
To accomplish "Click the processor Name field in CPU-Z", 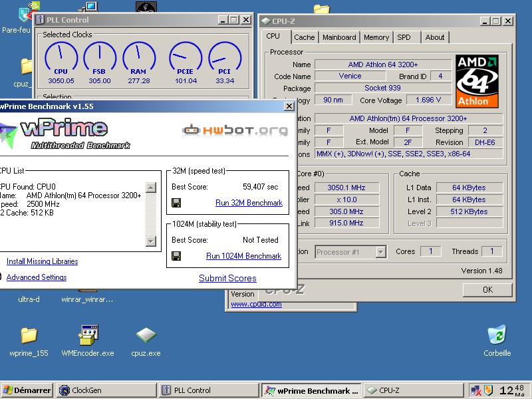I will click(x=383, y=65).
